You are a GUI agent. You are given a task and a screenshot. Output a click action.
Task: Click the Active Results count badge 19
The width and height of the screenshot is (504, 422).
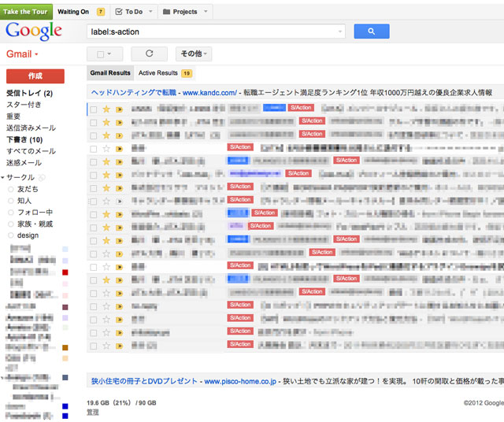[187, 73]
